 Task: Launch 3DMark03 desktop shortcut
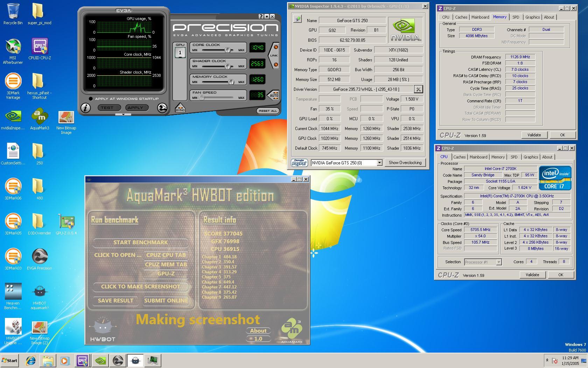13,259
